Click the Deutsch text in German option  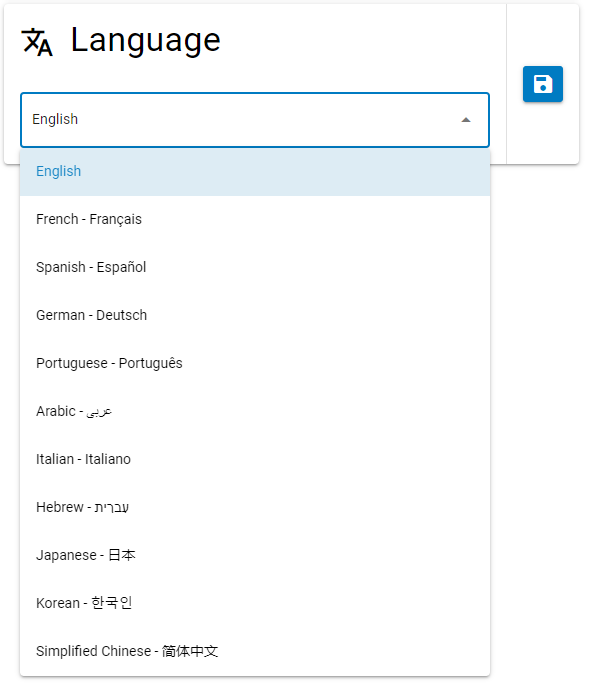(x=121, y=315)
